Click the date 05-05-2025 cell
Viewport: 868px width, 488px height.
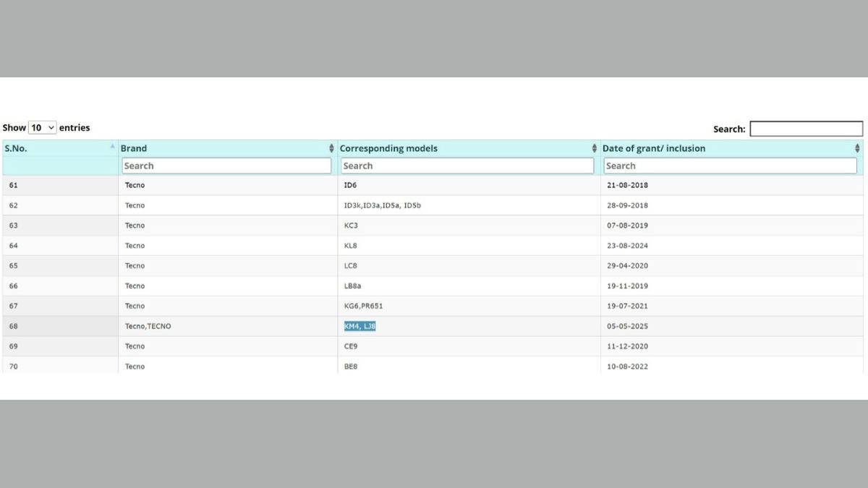coord(627,326)
